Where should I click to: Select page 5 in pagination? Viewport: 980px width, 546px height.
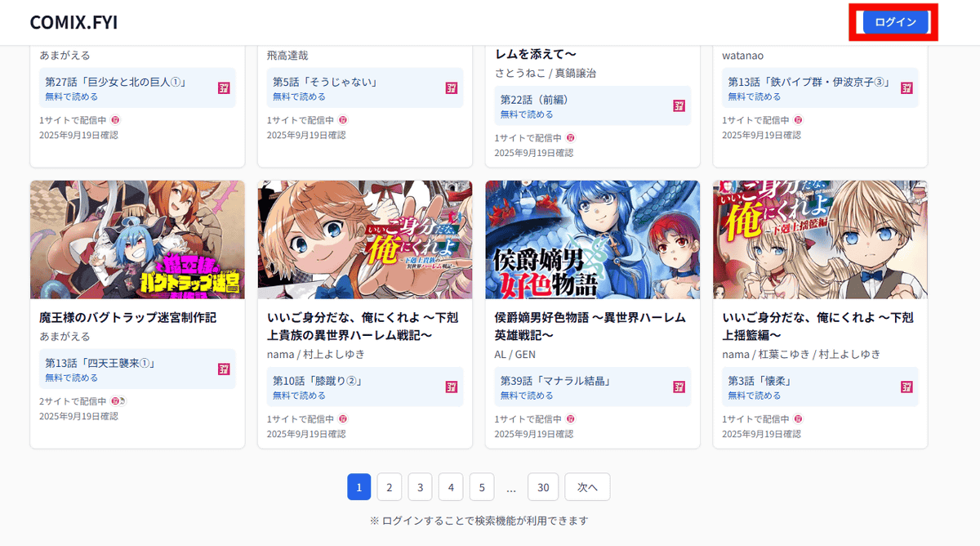point(482,487)
